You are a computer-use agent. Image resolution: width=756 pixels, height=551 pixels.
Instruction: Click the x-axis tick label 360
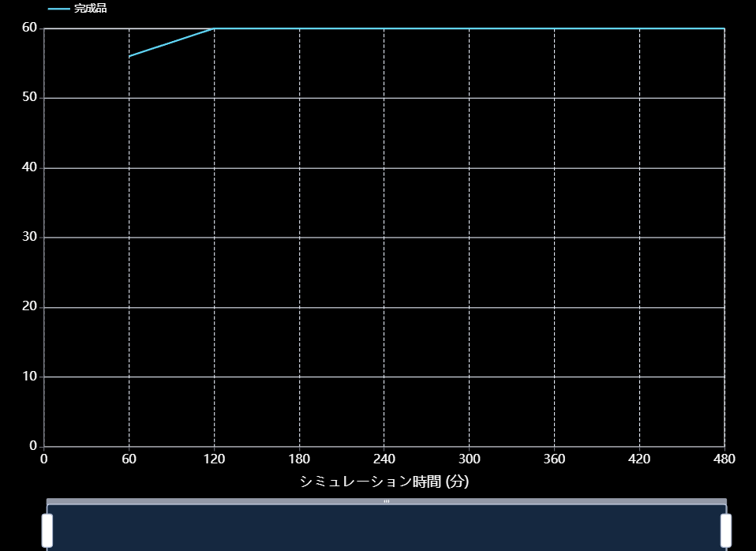pyautogui.click(x=554, y=459)
